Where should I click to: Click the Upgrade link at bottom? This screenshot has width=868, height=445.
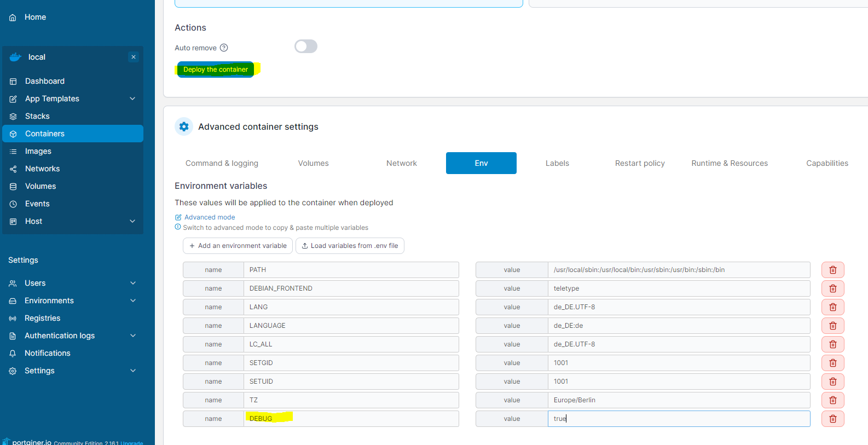point(132,443)
